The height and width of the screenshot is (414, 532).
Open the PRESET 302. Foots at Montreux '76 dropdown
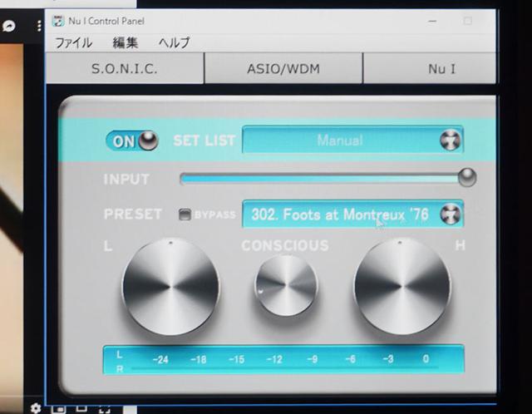point(352,214)
